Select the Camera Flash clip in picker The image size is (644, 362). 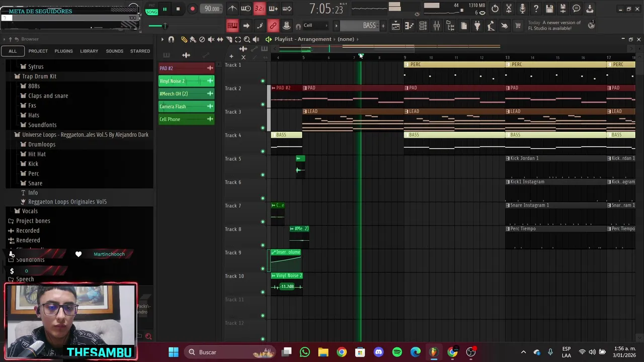coord(186,107)
